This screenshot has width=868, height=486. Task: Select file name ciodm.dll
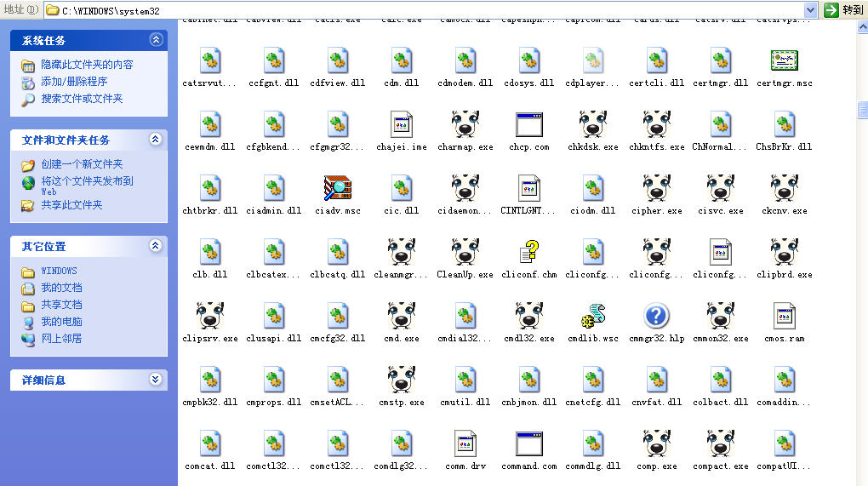point(593,211)
